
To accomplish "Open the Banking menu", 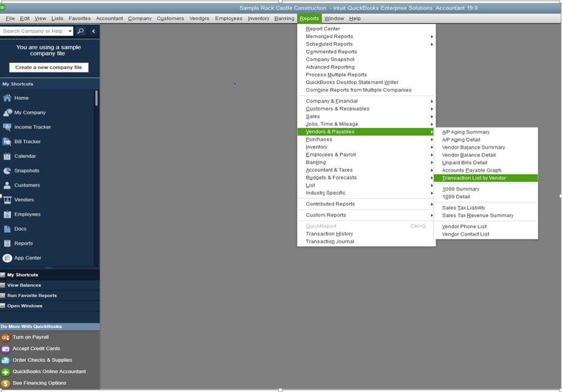I will [x=284, y=19].
